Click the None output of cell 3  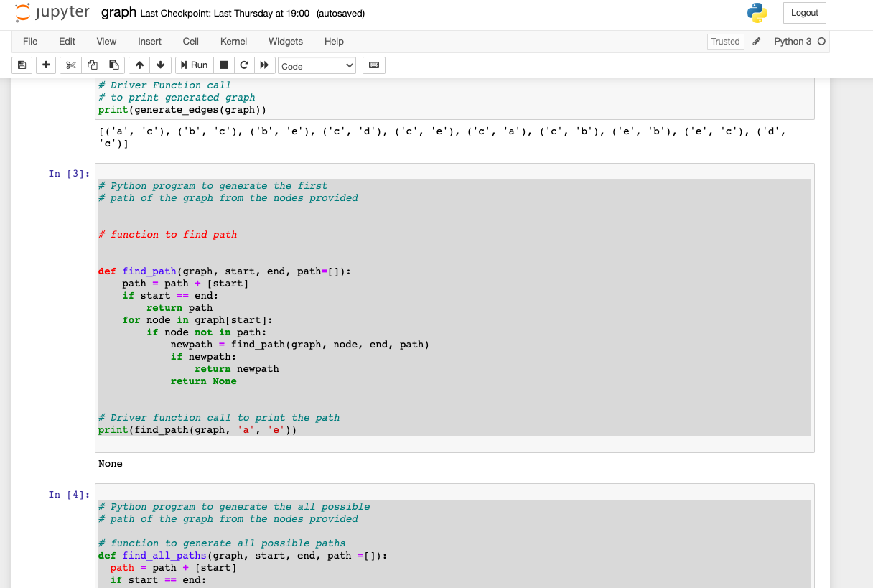pos(111,464)
